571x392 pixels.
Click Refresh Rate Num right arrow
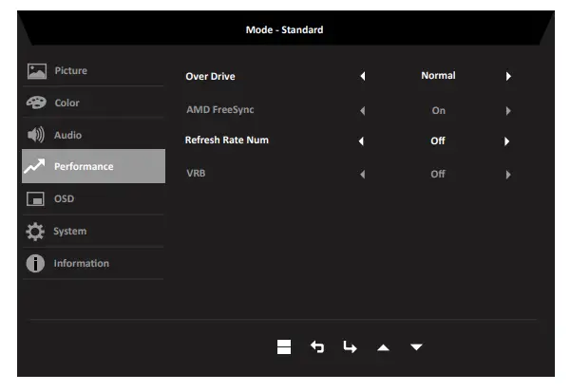point(507,141)
